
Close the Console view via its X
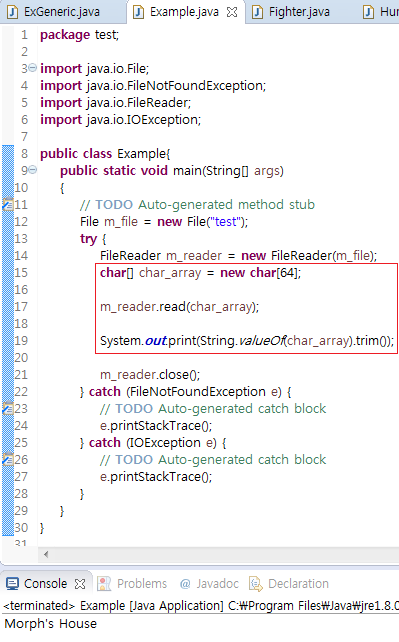click(80, 584)
